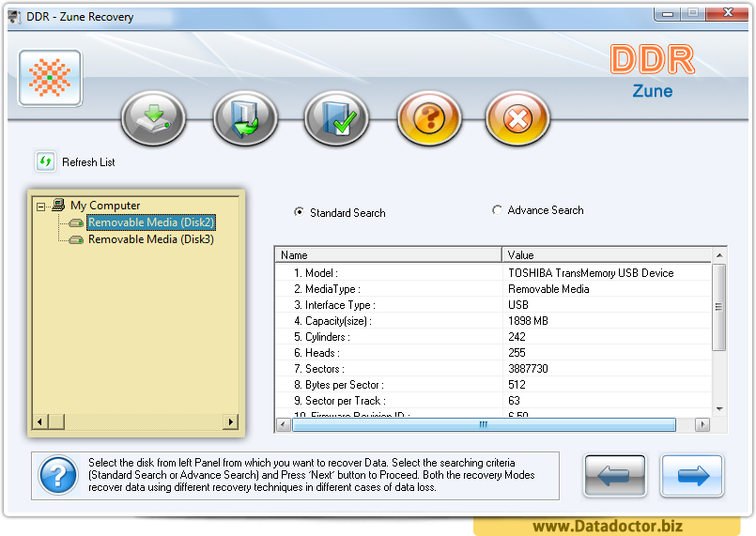Click the '255' value cell
Screen dimensions: 756x536
pyautogui.click(x=517, y=352)
